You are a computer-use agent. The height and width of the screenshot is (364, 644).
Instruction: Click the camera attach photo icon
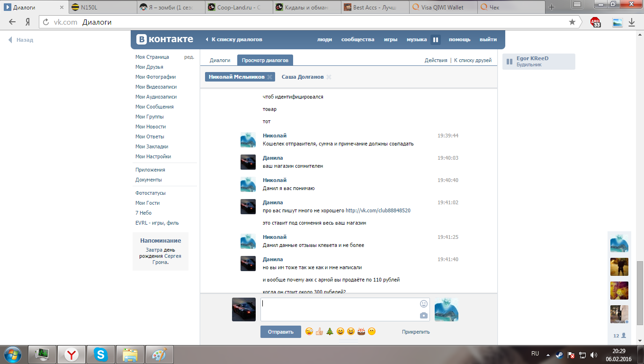click(423, 315)
